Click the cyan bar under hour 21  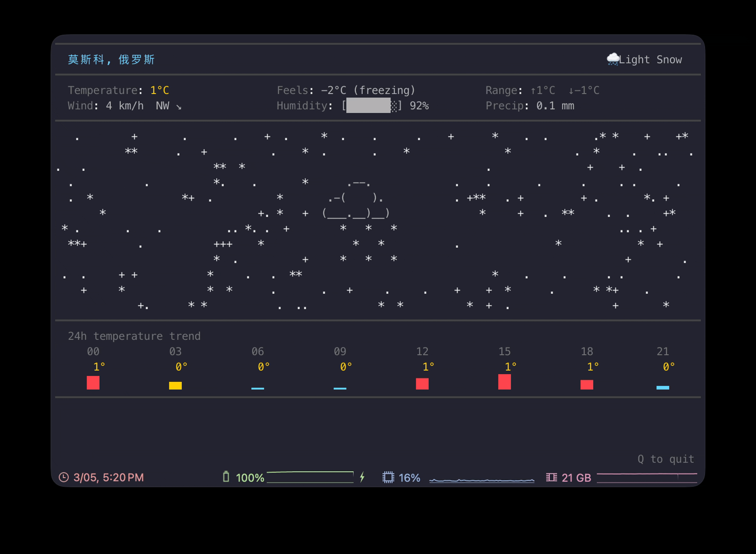(663, 388)
